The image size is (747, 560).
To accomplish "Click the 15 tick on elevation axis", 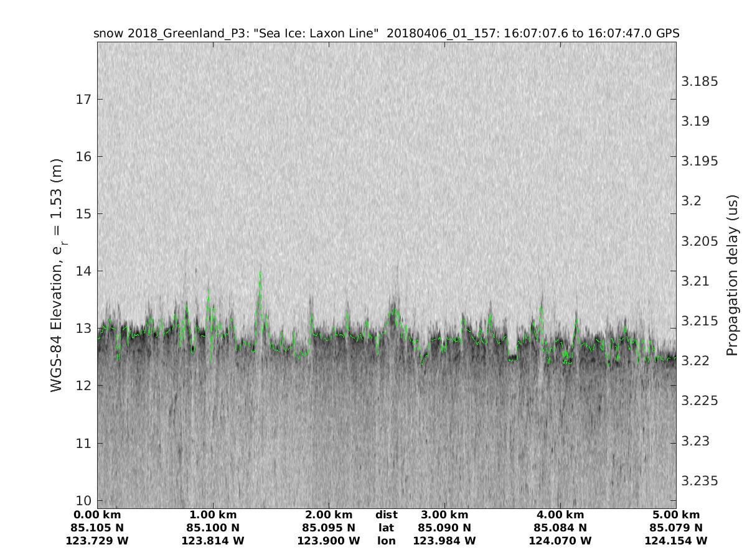I will coord(83,214).
